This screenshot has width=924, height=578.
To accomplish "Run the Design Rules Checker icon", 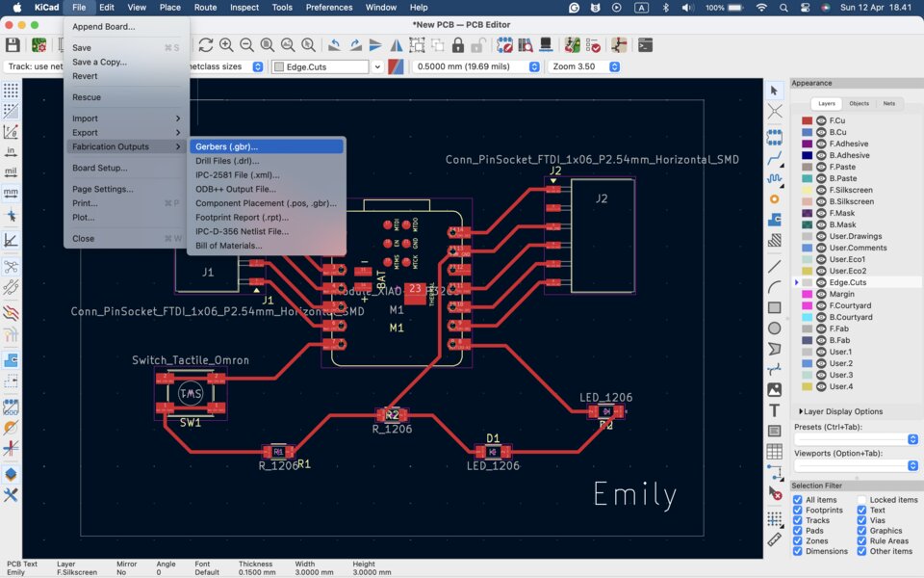I will click(x=594, y=45).
